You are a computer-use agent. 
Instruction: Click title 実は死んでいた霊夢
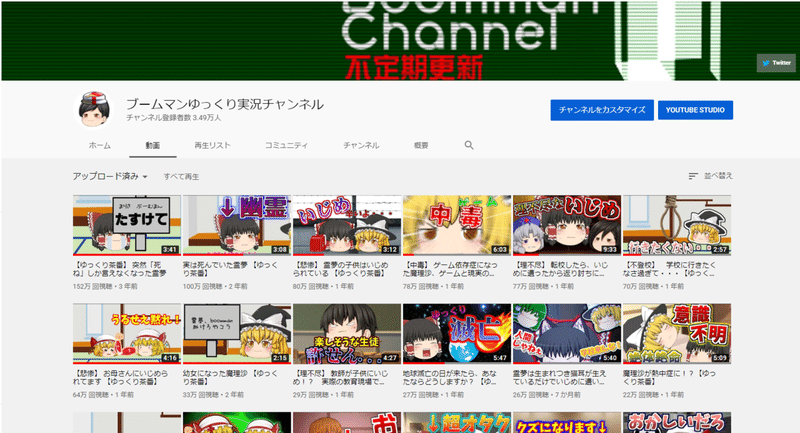tap(231, 269)
